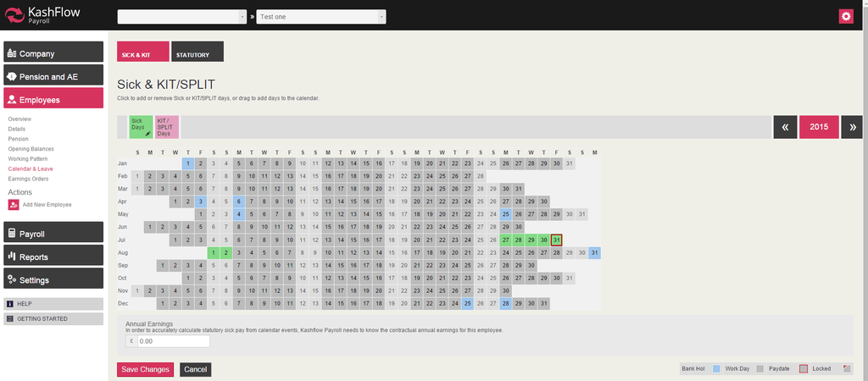Image resolution: width=868 pixels, height=381 pixels.
Task: Open the 'Test one' employee dropdown
Action: tap(321, 17)
